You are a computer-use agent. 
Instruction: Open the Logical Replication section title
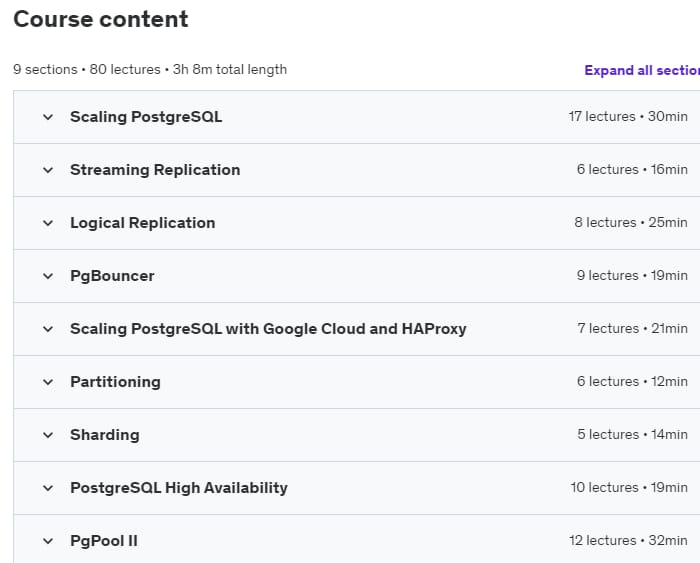point(142,223)
